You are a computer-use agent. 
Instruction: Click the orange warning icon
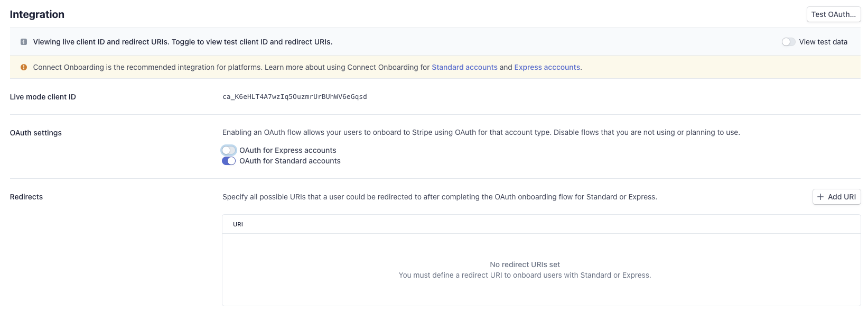click(x=24, y=67)
